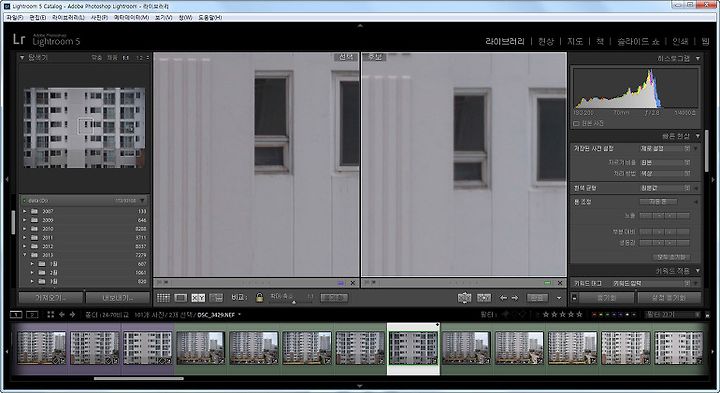The height and width of the screenshot is (393, 720).
Task: Click the filmstrip horizontal scrollbar
Action: coord(139,379)
